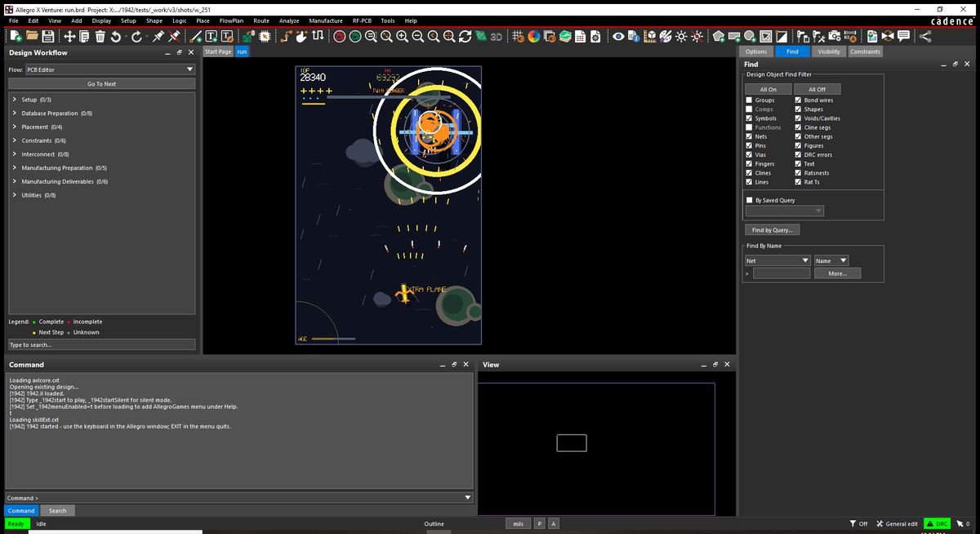Redo the last undone action
Image resolution: width=980 pixels, height=534 pixels.
point(136,36)
